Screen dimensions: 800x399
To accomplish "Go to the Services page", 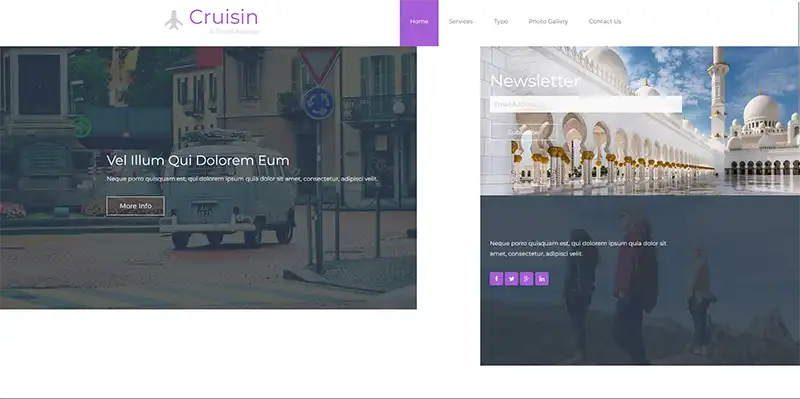I will (x=461, y=21).
